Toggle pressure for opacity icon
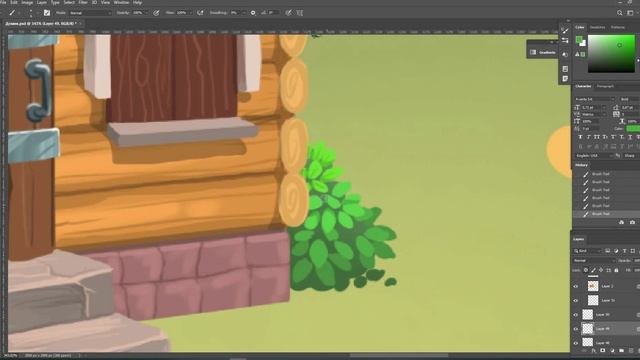 coord(156,13)
